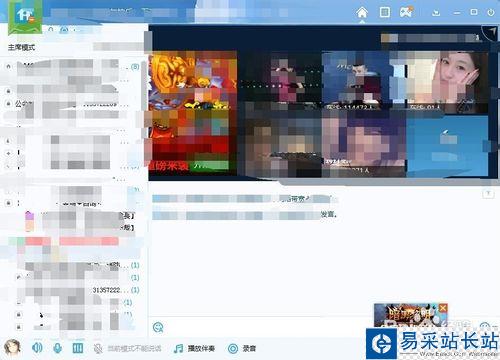Viewport: 500px width, 360px height.
Task: Toggle the speaker volume icon
Action: (37, 348)
